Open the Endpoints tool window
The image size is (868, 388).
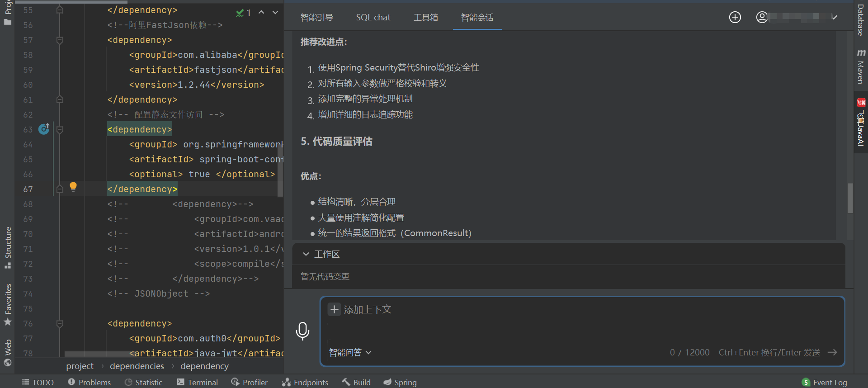306,382
